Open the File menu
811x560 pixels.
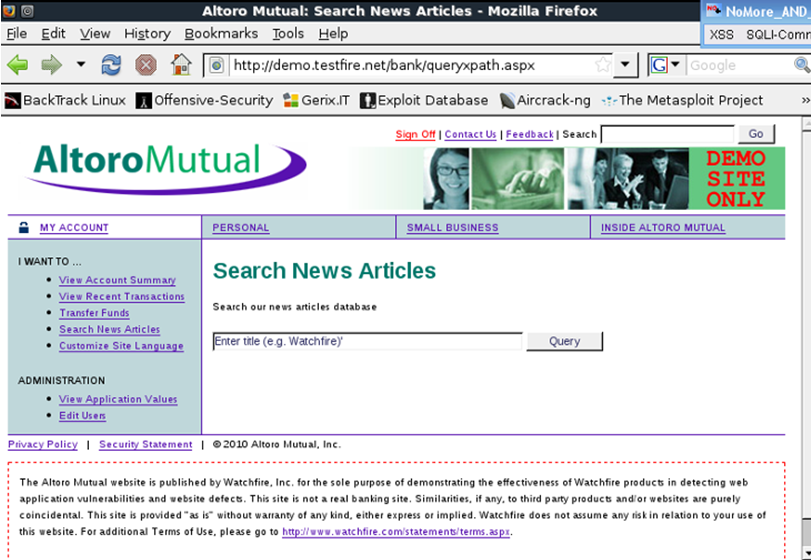[16, 34]
